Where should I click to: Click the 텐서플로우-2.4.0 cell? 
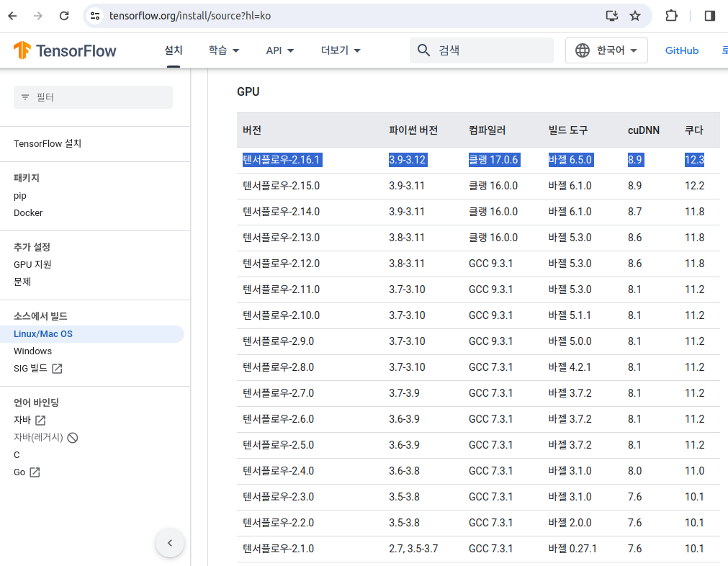(x=278, y=471)
